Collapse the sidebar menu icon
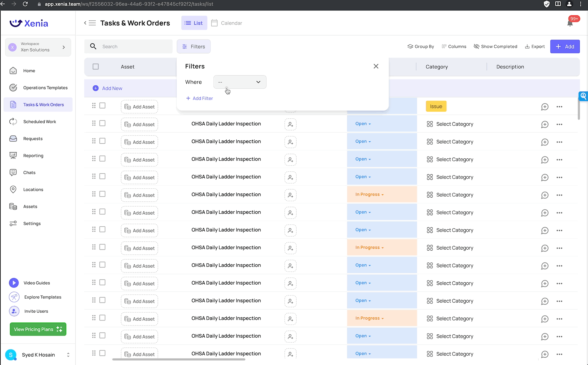The width and height of the screenshot is (588, 365). 90,23
